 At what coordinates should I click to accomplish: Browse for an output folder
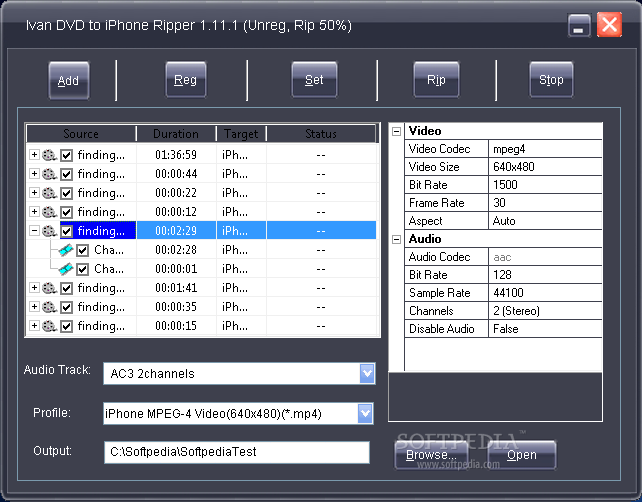pos(431,455)
